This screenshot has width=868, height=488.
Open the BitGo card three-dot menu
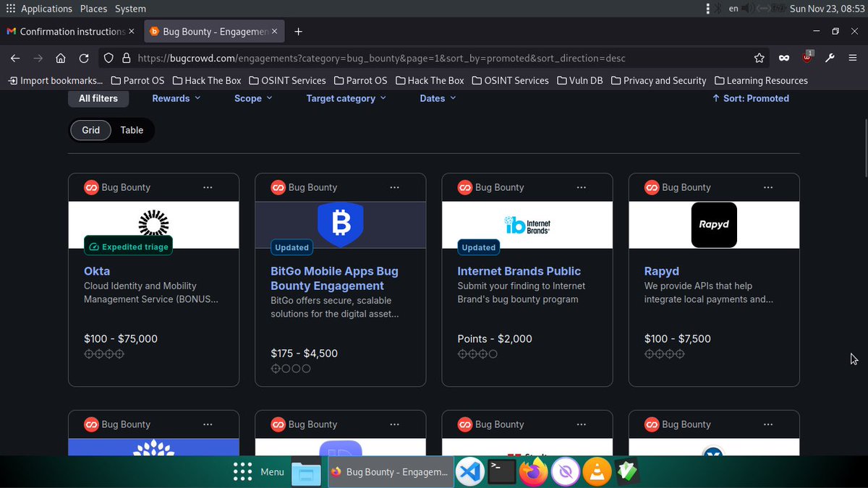[394, 187]
